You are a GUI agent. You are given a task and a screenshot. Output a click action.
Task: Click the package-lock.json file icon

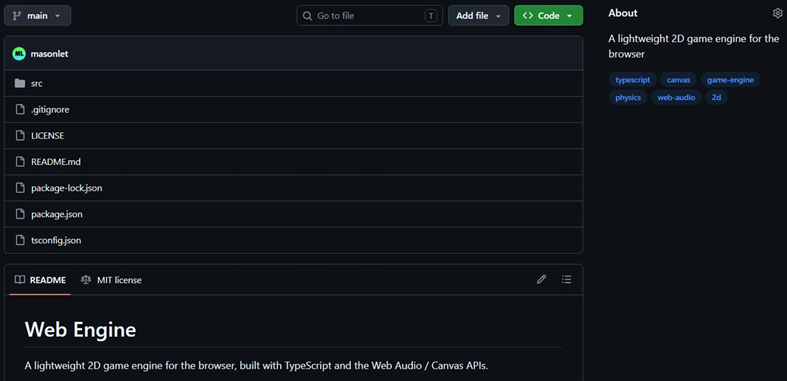point(20,188)
